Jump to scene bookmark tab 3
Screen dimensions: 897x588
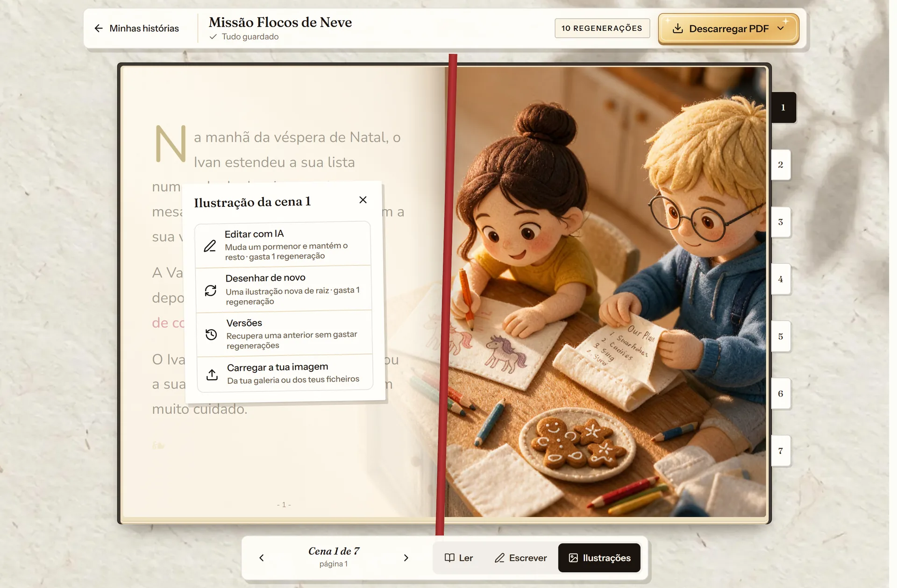(781, 222)
